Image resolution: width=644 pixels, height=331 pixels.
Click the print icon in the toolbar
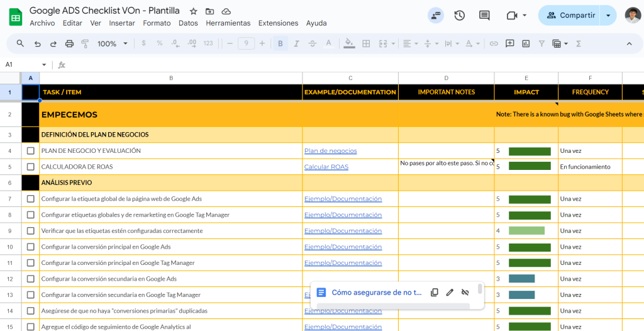pyautogui.click(x=69, y=44)
